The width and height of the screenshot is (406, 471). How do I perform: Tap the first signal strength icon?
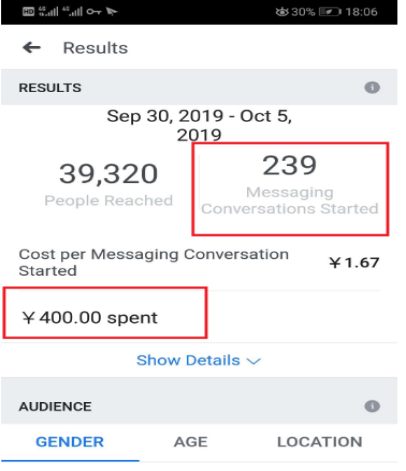click(48, 12)
